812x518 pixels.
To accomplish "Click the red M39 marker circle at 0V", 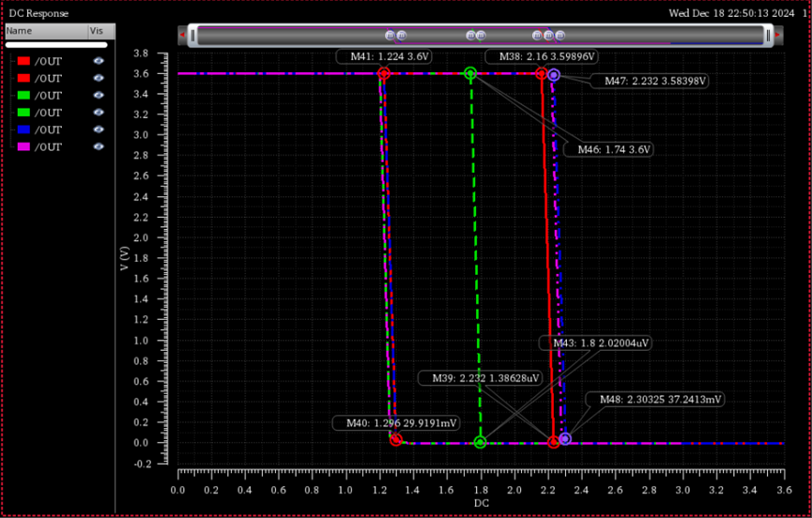I will pyautogui.click(x=554, y=442).
